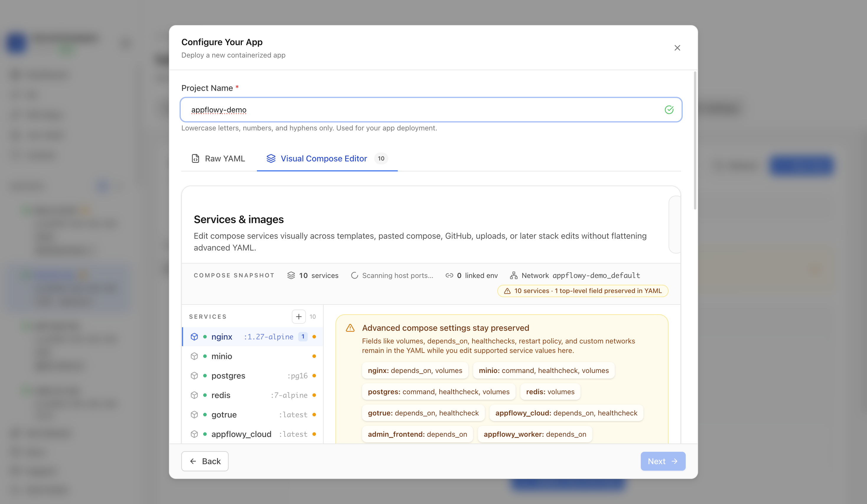Click the nginx badge showing '1'
This screenshot has width=867, height=504.
pos(303,337)
